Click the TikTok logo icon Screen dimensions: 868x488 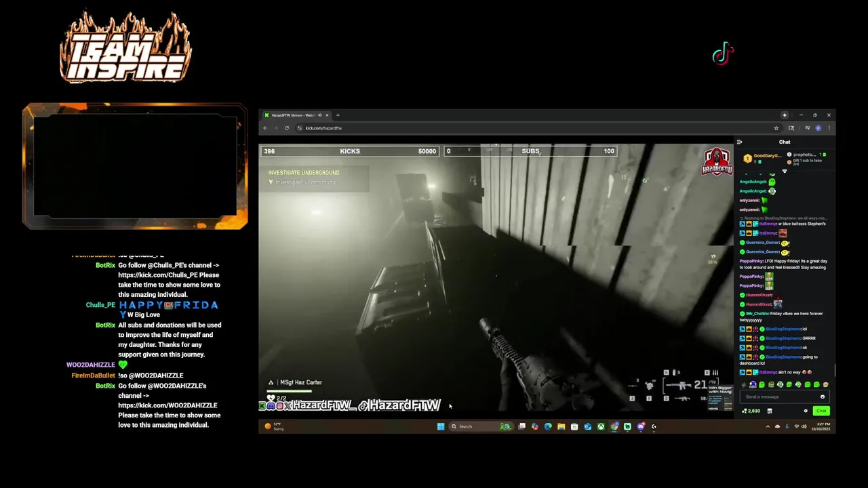(x=723, y=54)
